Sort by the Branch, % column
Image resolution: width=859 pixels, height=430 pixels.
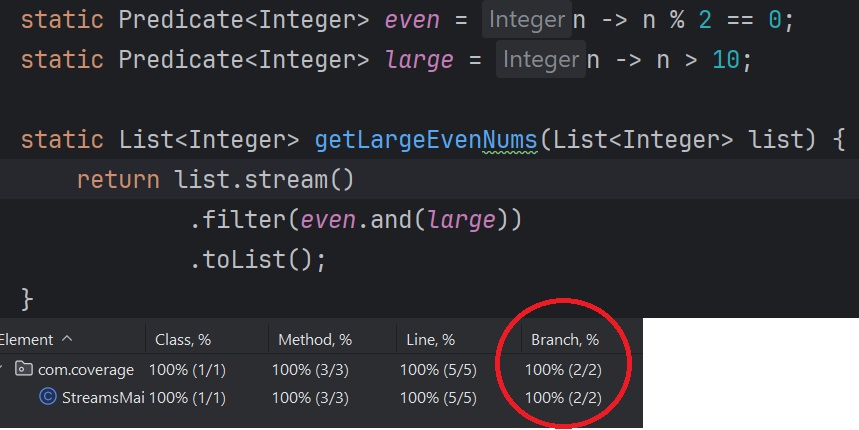(x=565, y=340)
